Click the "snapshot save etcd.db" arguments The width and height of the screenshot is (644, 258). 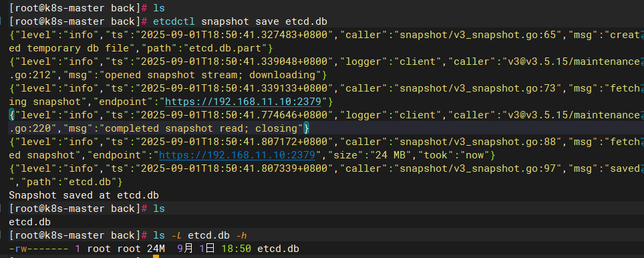point(264,21)
